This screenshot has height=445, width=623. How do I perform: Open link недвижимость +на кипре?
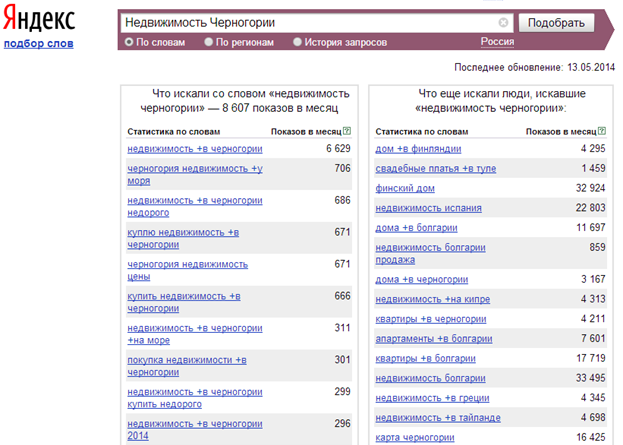433,299
